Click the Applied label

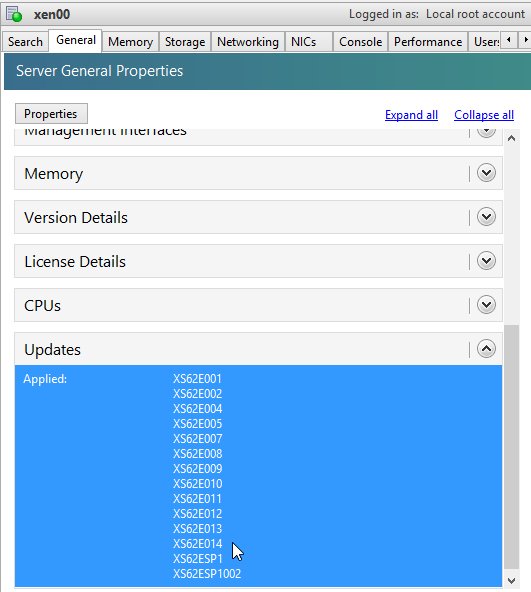pos(45,379)
